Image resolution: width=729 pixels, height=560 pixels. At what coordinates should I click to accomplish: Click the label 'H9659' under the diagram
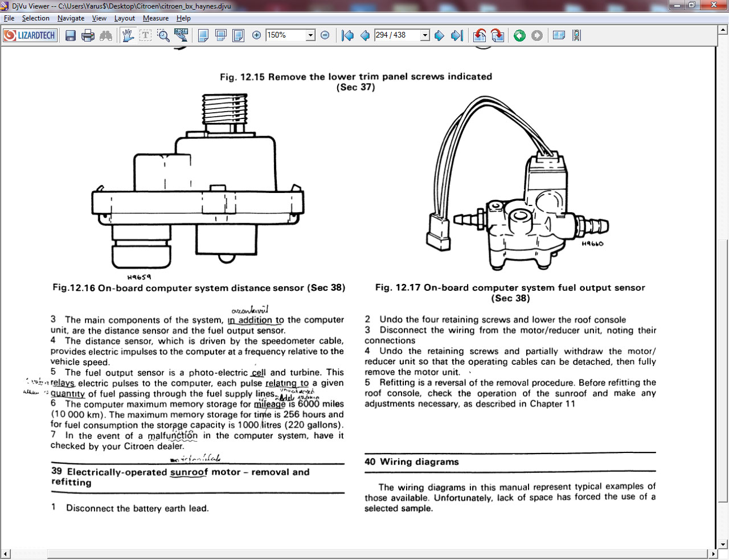139,277
